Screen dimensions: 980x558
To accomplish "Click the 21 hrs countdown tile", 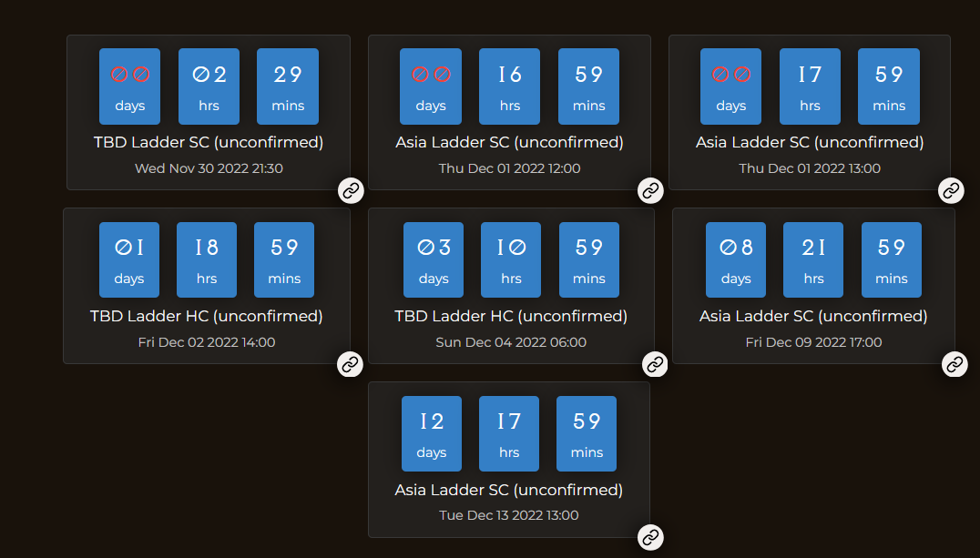I will [813, 259].
